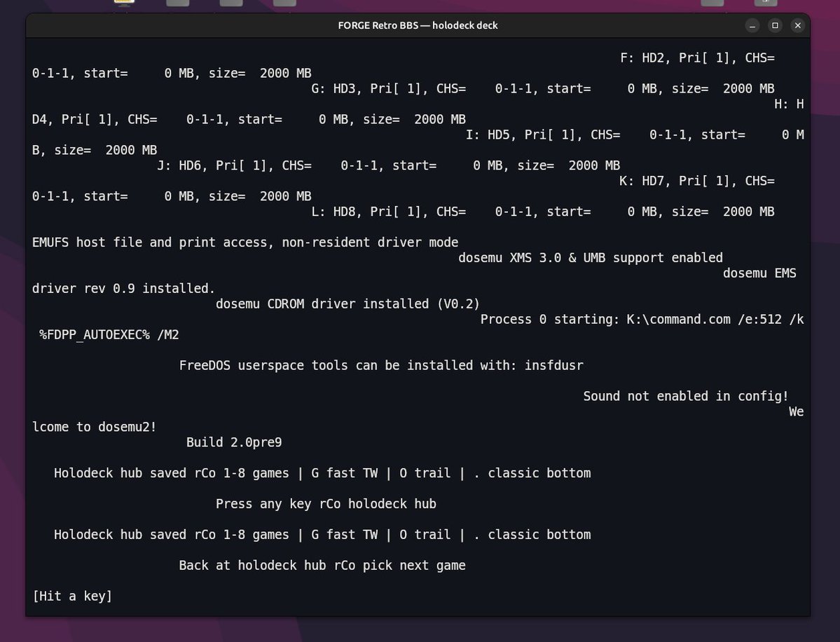Maximize the FORGE Retro BBS window
This screenshot has width=840, height=642.
(775, 25)
